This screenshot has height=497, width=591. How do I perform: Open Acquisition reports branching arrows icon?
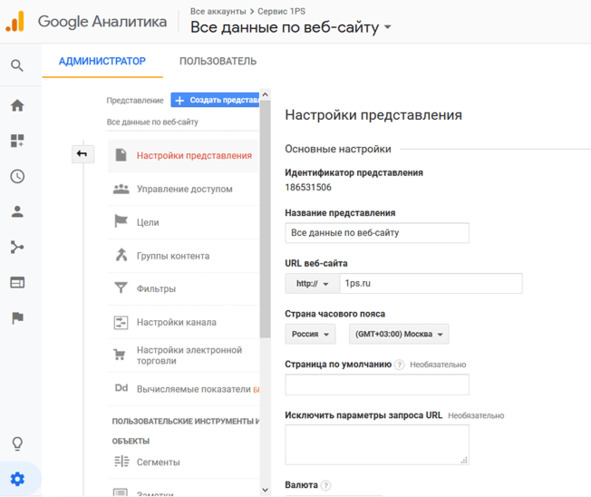coord(17,247)
